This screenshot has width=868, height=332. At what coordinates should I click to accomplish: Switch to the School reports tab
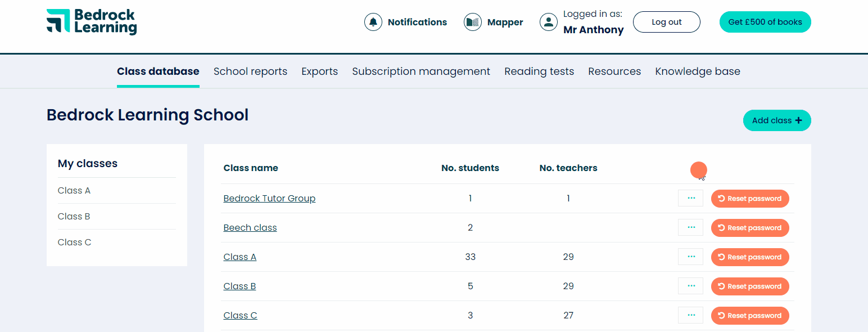[x=250, y=71]
